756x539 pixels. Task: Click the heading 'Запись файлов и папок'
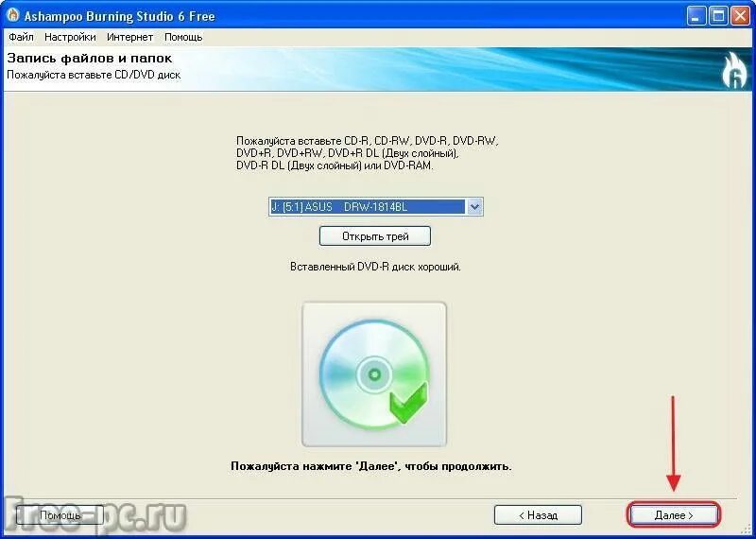90,59
